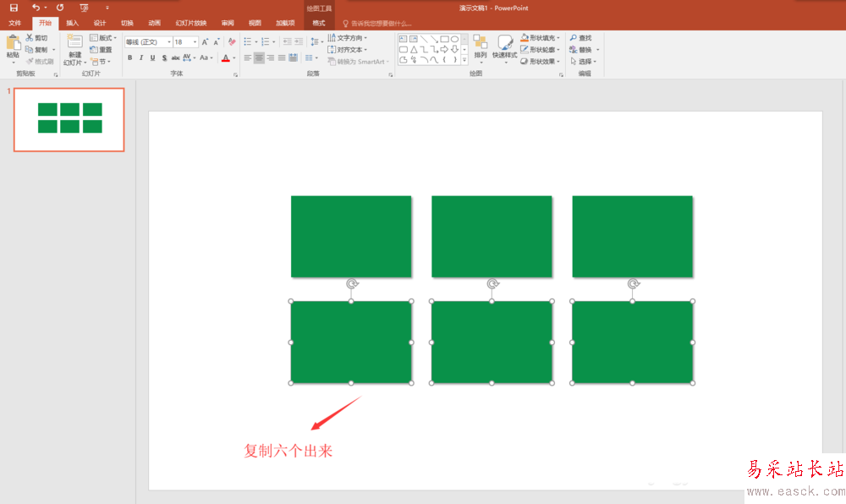The height and width of the screenshot is (504, 846).
Task: Click the red font color button
Action: point(225,58)
